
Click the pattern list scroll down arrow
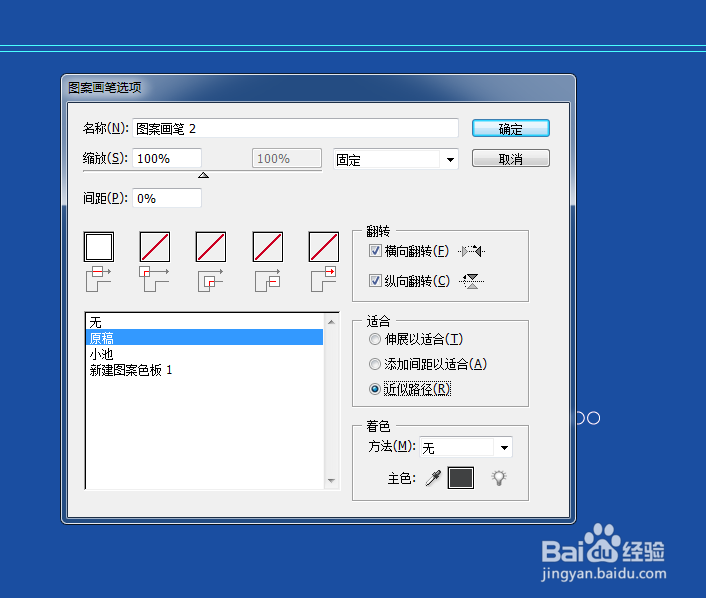331,481
